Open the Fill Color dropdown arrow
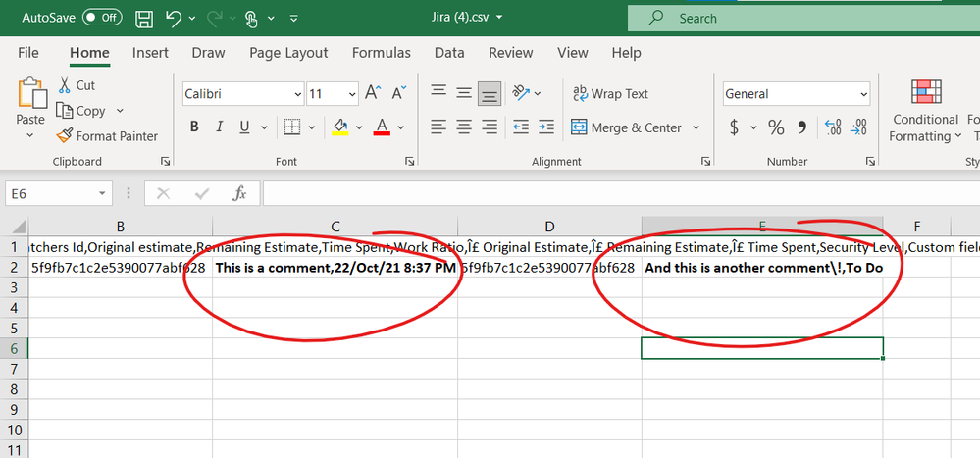 tap(359, 127)
